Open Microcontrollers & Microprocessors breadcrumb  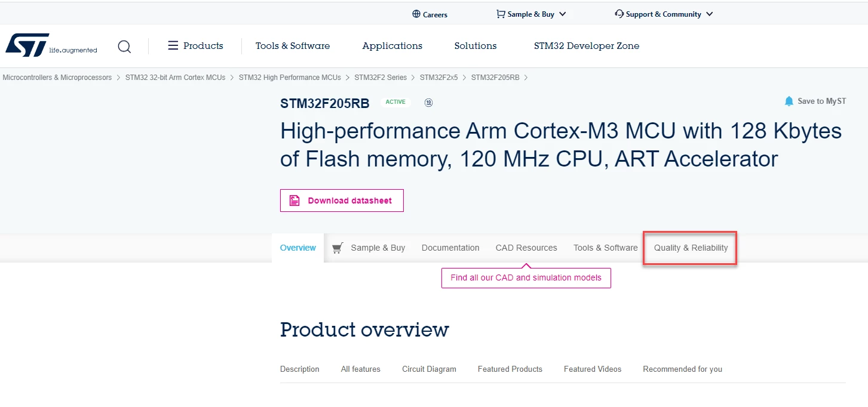coord(57,78)
